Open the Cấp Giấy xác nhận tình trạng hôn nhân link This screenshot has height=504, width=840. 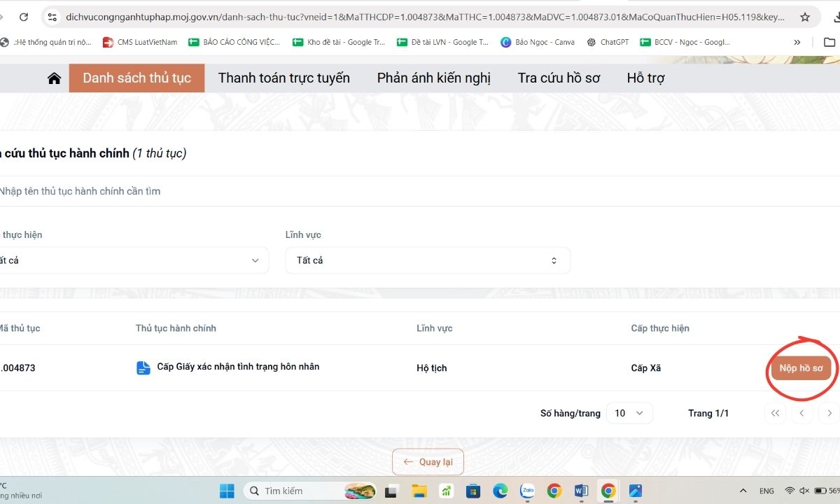pyautogui.click(x=238, y=367)
